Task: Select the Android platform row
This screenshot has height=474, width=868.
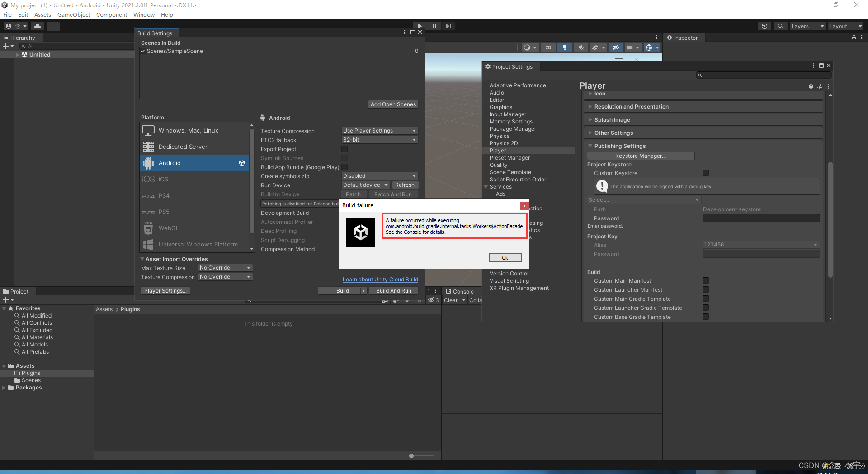Action: tap(194, 163)
